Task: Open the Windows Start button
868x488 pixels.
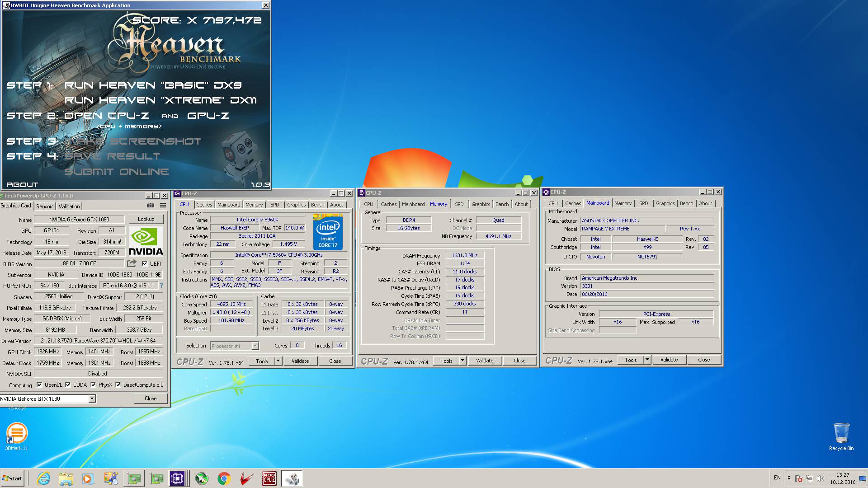Action: pos(13,479)
